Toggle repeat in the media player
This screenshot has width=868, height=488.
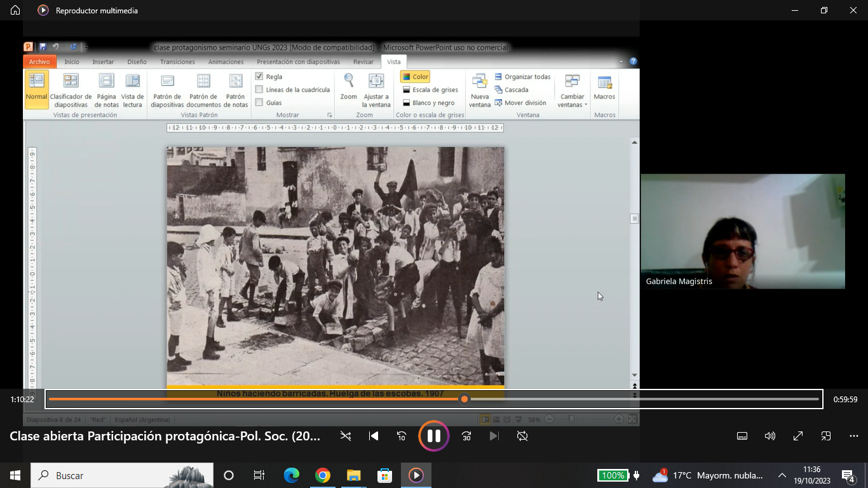pos(522,436)
